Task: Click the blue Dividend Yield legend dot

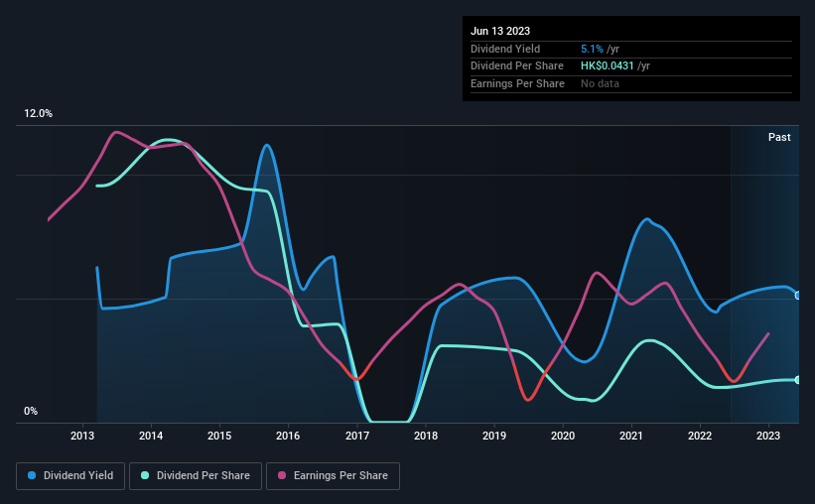Action: 32,475
